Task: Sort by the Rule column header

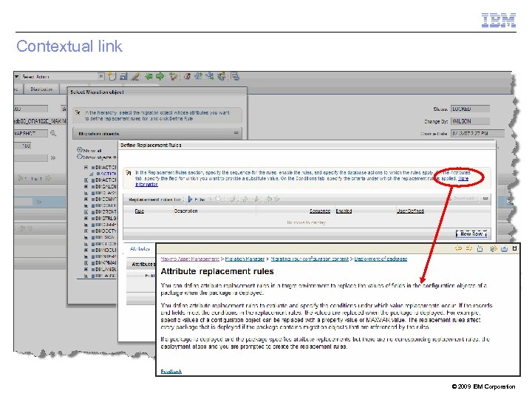Action: click(x=140, y=211)
